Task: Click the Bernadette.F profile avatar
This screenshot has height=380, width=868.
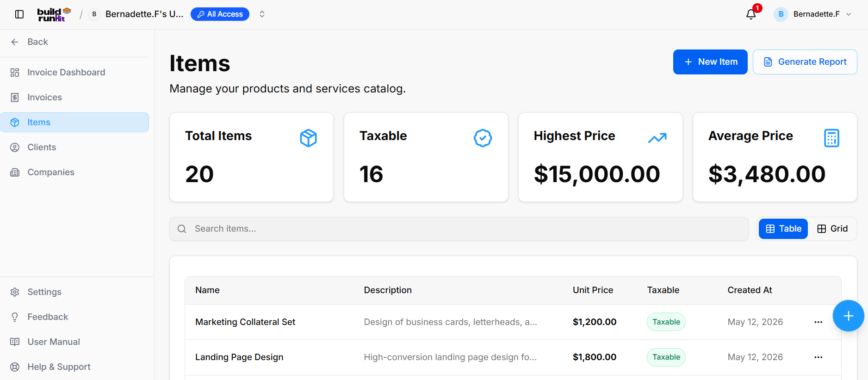Action: pos(781,14)
